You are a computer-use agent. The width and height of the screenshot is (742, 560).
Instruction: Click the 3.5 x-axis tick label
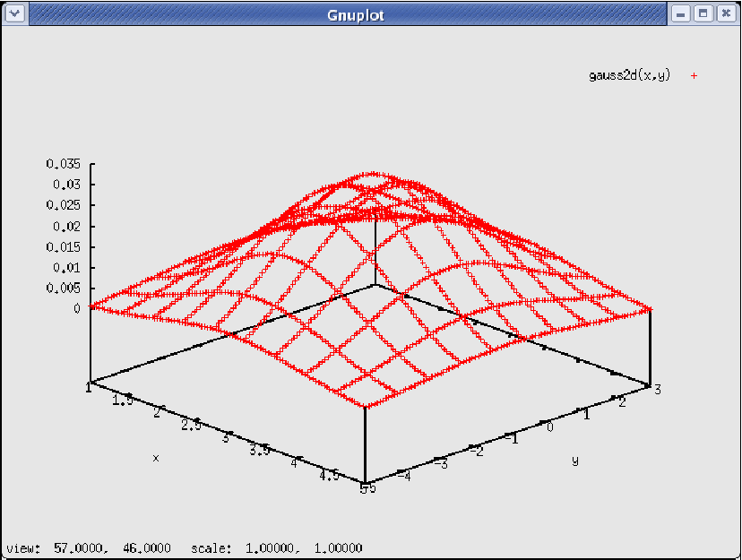260,451
